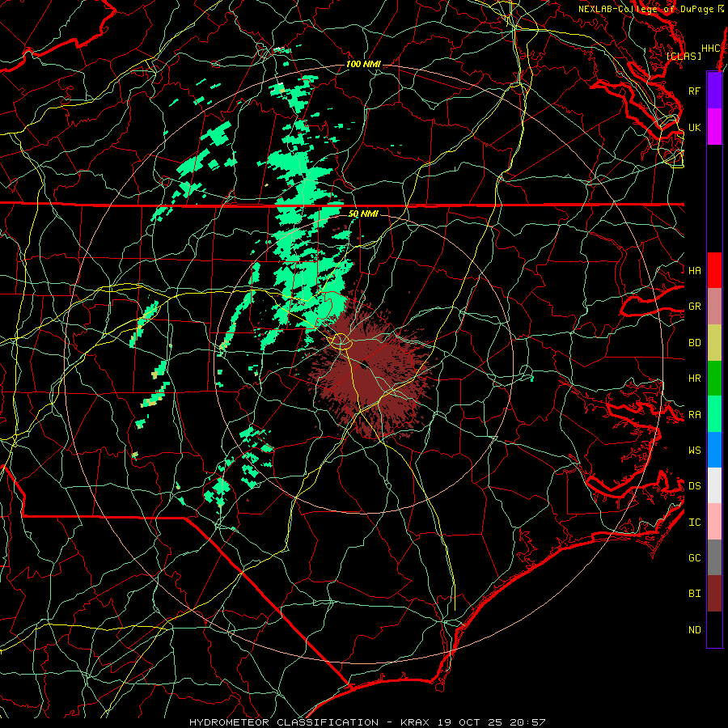Click the ND black legend swatch
Viewport: 728px width, 728px height.
coord(714,629)
